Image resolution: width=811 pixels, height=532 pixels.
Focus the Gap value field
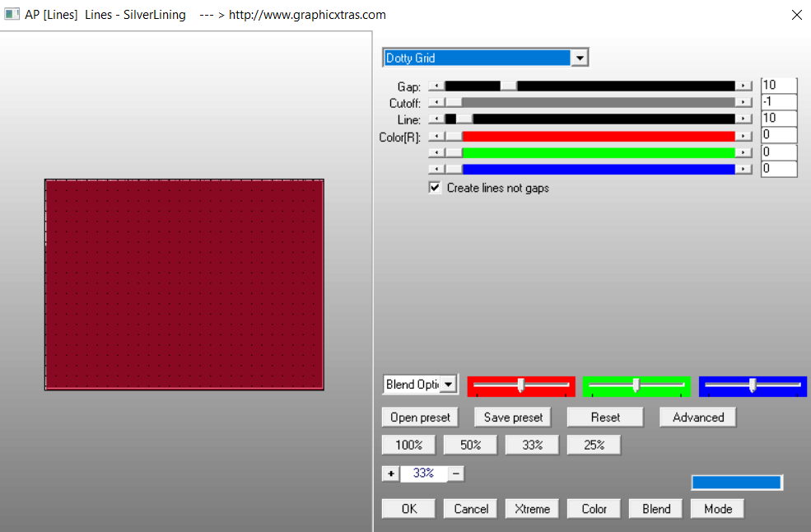(779, 85)
